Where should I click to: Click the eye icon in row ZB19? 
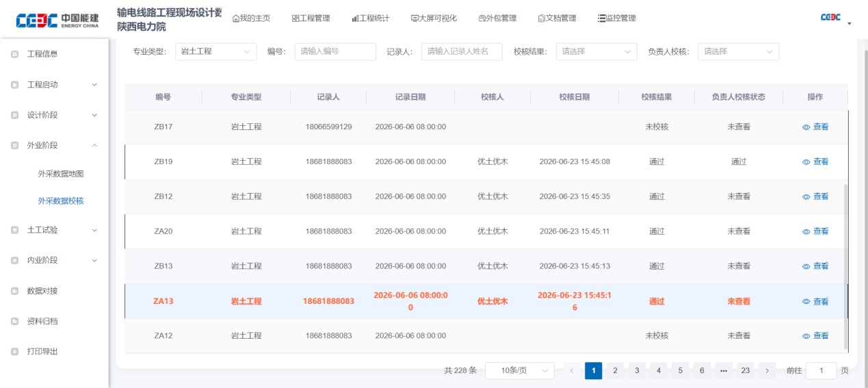(806, 162)
